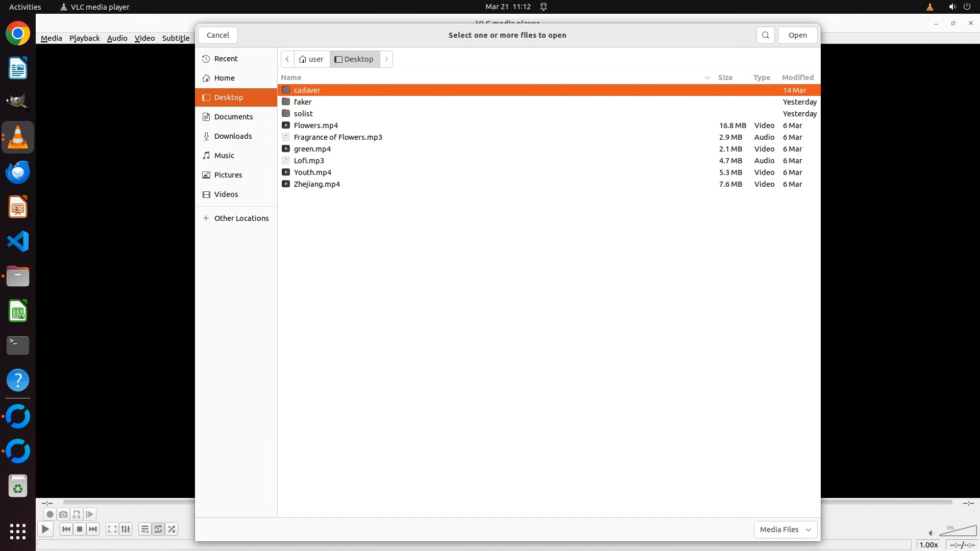Viewport: 980px width, 551px height.
Task: Click the VLC volume slider
Action: click(958, 532)
